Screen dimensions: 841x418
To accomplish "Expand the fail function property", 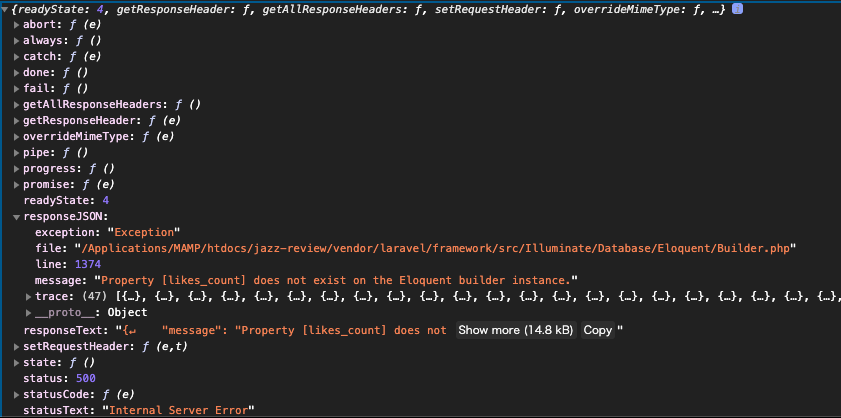I will click(17, 89).
